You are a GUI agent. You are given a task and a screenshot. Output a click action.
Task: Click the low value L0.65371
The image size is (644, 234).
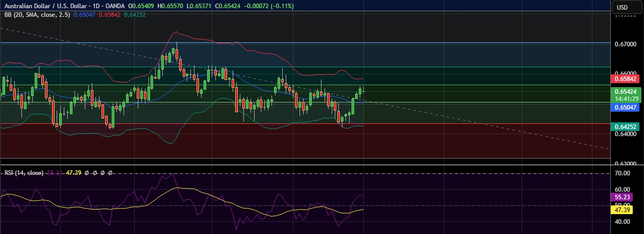coord(200,6)
